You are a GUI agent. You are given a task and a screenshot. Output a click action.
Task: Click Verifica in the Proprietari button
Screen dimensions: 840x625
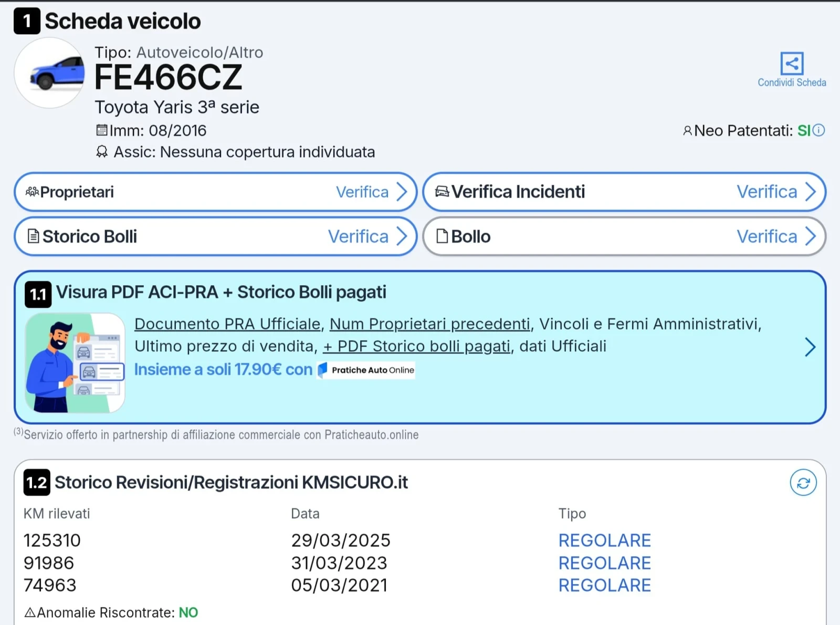click(362, 192)
